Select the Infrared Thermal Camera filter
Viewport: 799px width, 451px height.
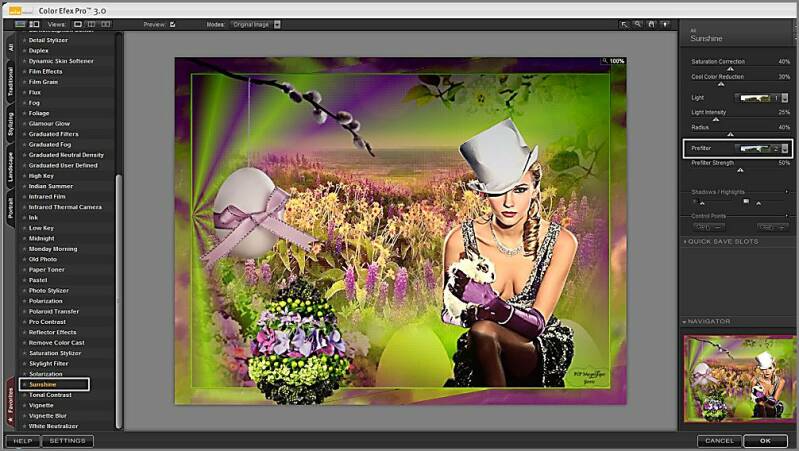[x=65, y=207]
